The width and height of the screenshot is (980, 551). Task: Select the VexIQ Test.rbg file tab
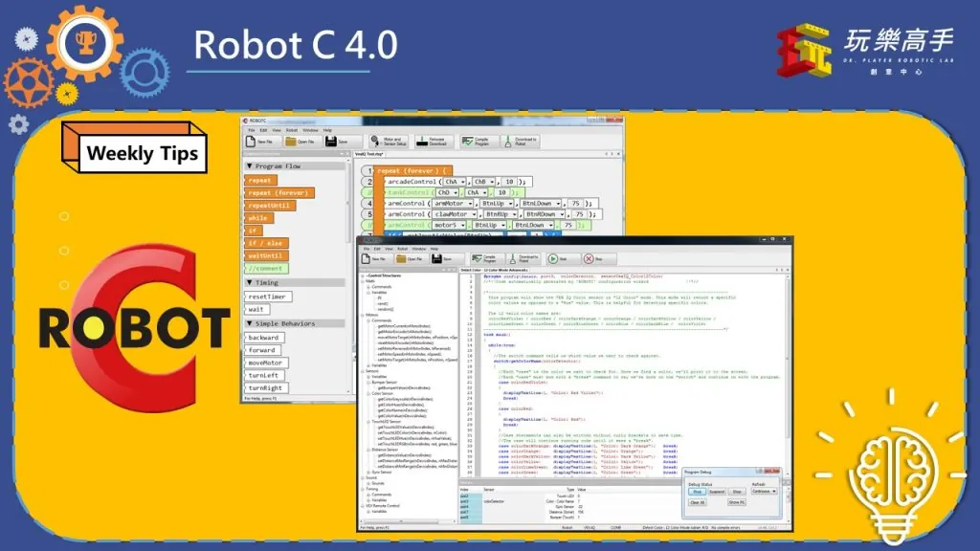point(369,154)
